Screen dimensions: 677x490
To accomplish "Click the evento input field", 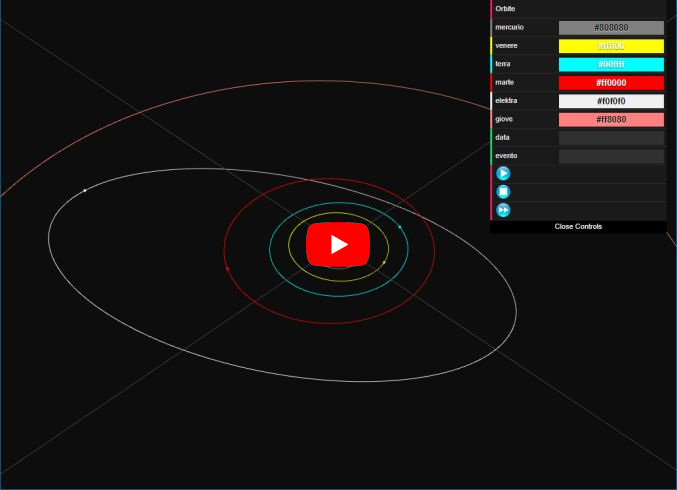I will pyautogui.click(x=611, y=156).
